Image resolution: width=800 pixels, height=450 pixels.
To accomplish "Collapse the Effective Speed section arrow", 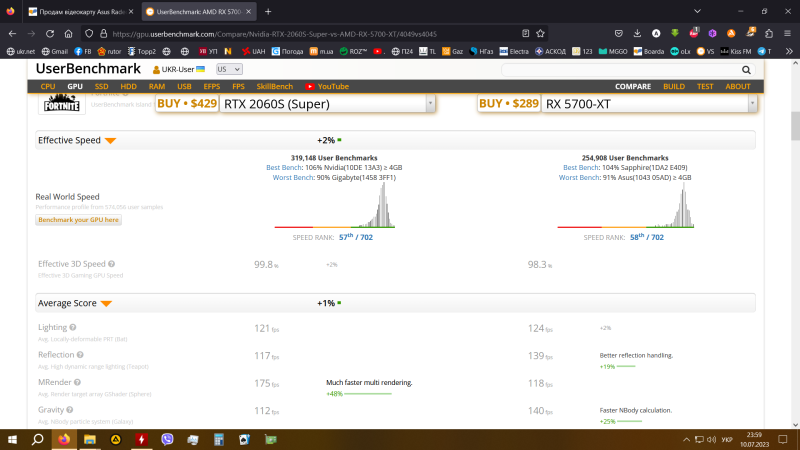I will (x=110, y=141).
